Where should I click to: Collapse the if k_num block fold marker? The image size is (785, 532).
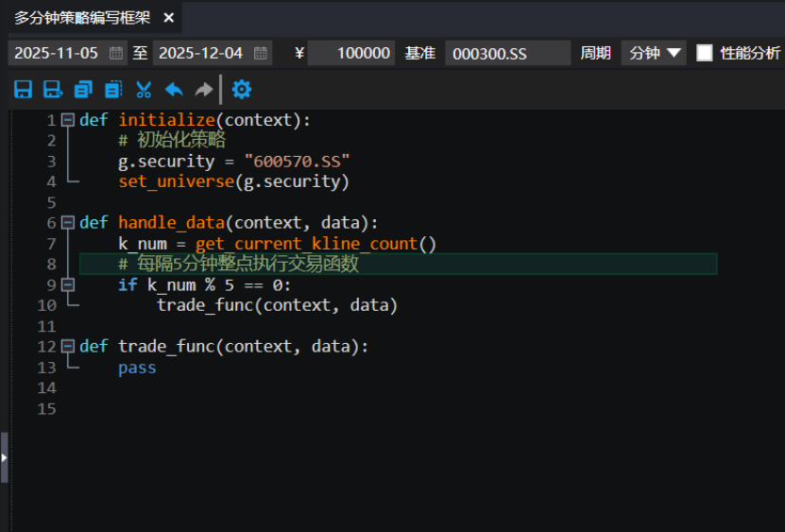[67, 284]
